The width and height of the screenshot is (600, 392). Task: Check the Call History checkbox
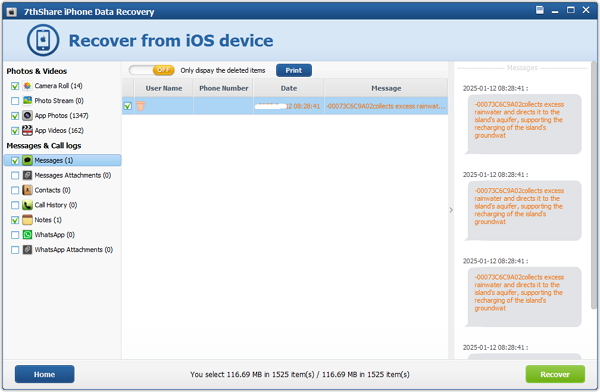(x=15, y=206)
